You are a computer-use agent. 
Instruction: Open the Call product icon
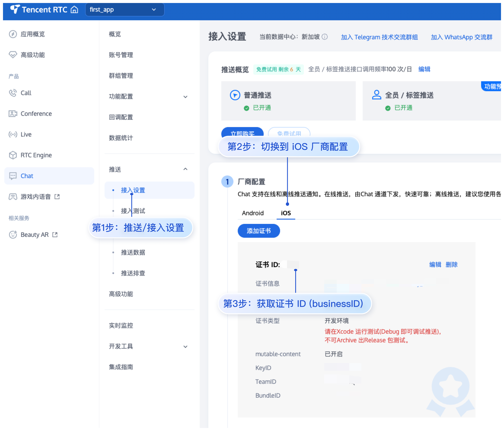(x=13, y=93)
